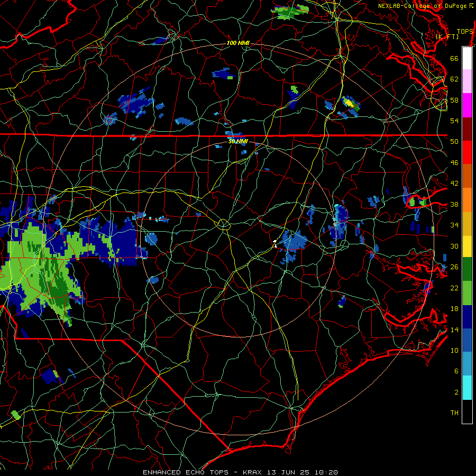Click the cyan legend swatch
This screenshot has height=476, width=476.
pos(467,388)
